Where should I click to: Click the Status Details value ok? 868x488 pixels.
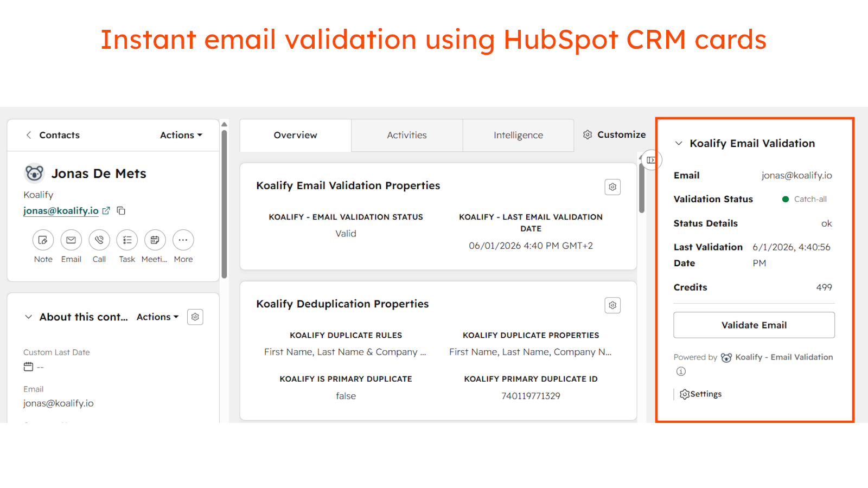tap(827, 223)
